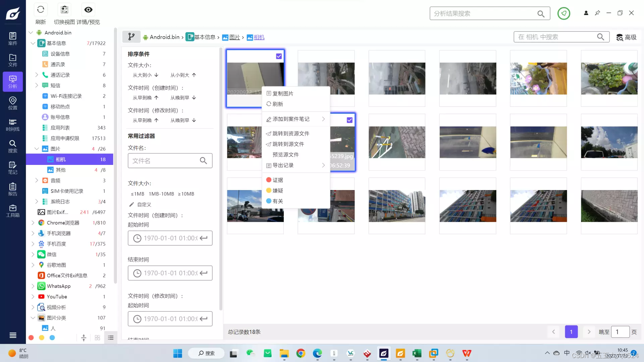
Task: Select Copy Image from context menu
Action: pos(282,94)
